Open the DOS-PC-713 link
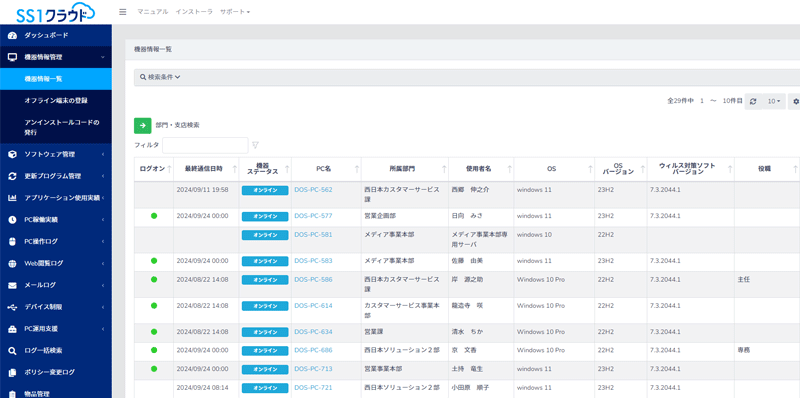This screenshot has width=800, height=398. 313,369
